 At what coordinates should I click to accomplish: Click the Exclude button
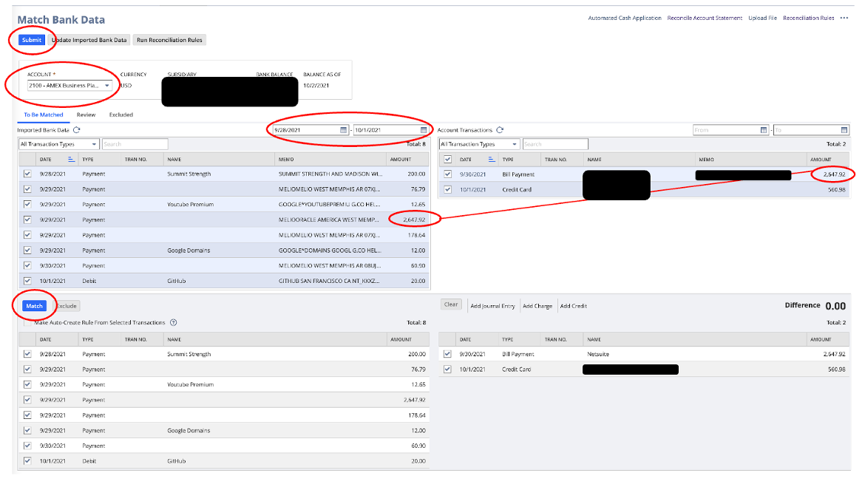67,305
